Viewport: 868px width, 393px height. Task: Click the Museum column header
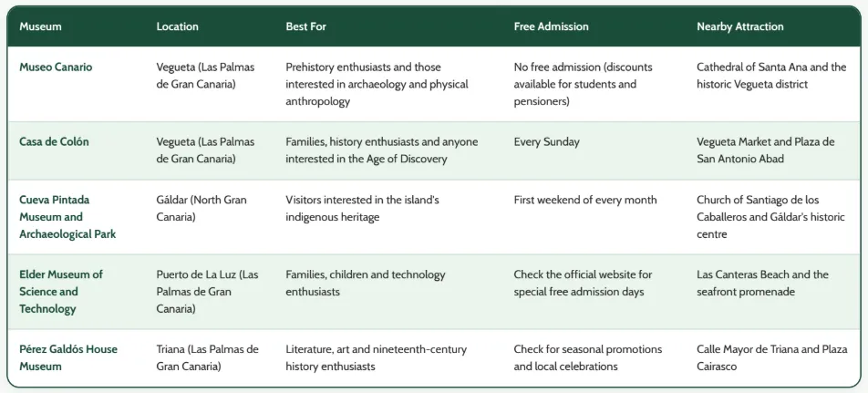(40, 26)
